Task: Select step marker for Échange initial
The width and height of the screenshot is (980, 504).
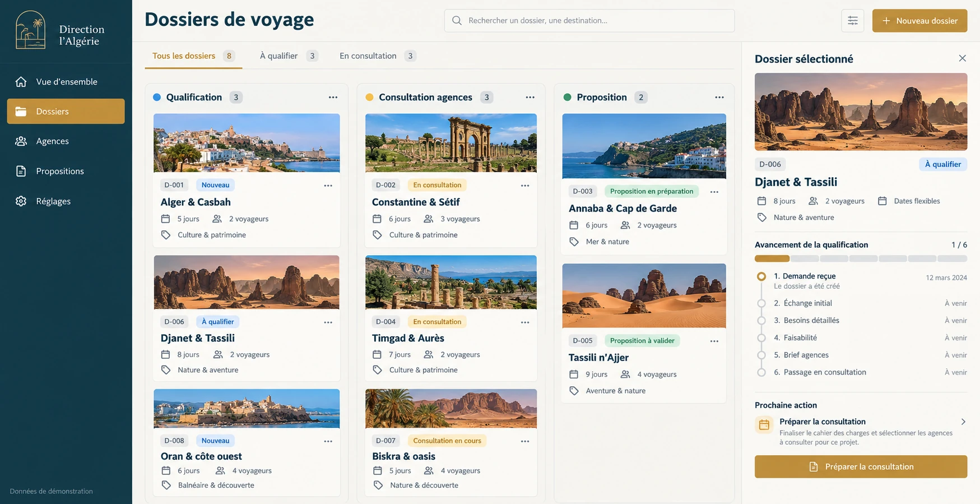Action: coord(761,303)
